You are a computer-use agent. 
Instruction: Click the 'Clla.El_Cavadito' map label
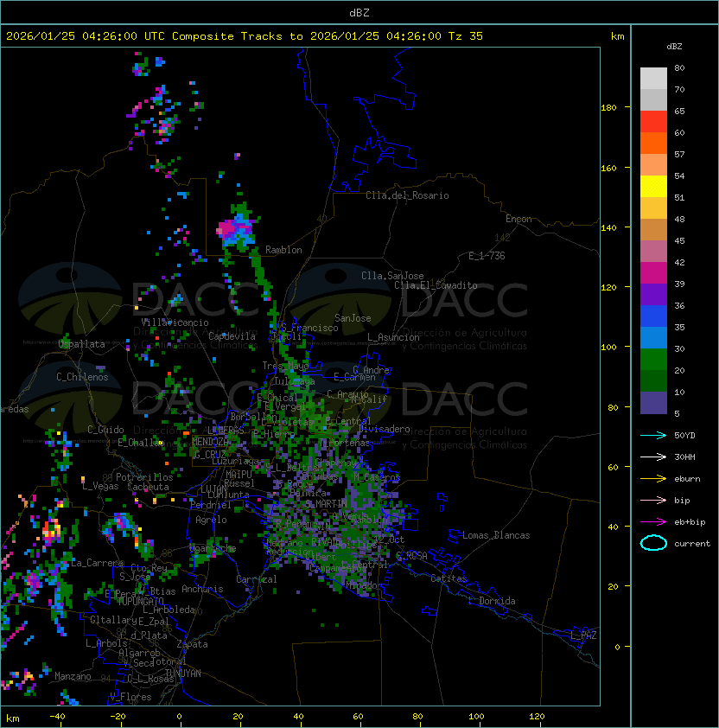click(436, 285)
